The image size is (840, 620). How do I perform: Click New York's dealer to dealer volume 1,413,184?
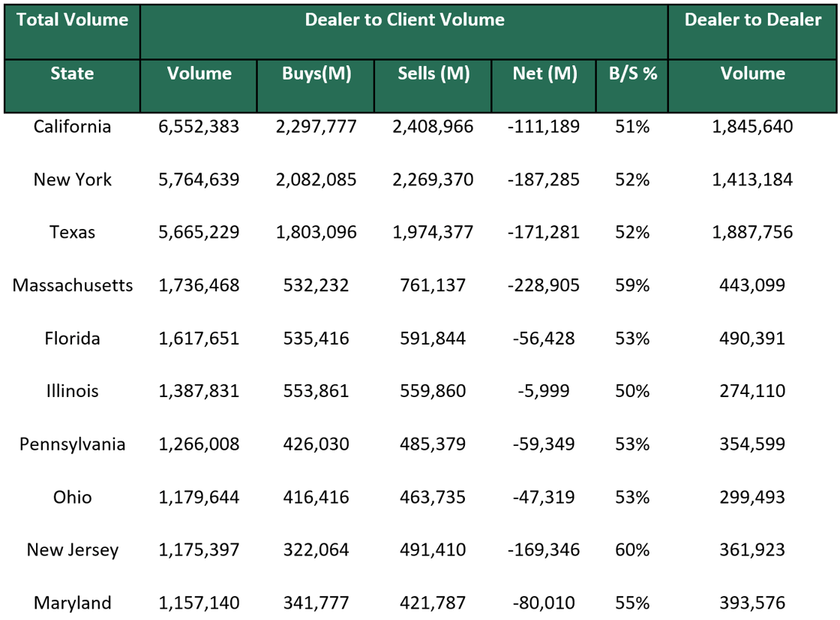(752, 179)
